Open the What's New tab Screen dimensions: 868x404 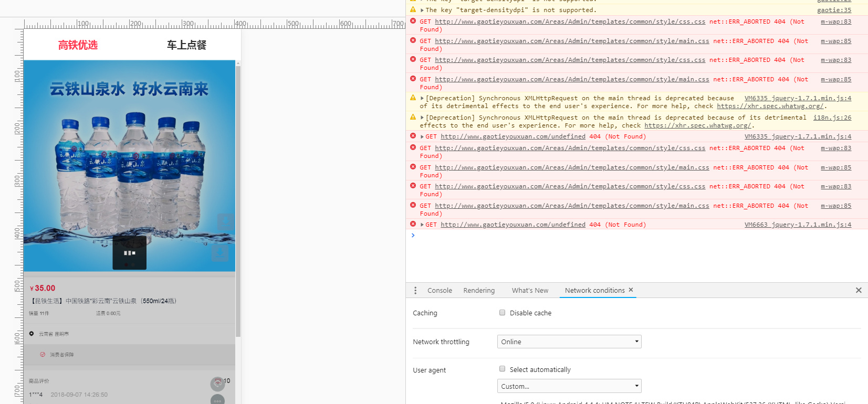pos(530,290)
